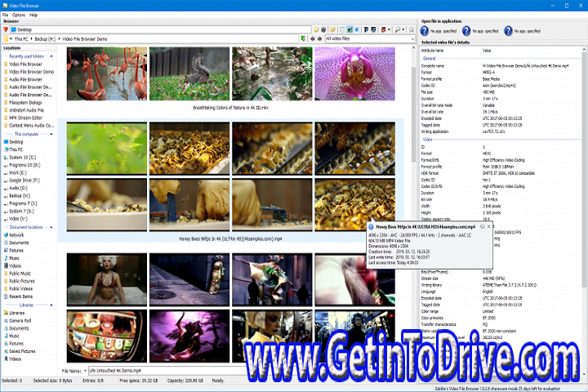Open 'Video File Browser Demo' recent folder
This screenshot has width=588, height=392.
[x=32, y=72]
